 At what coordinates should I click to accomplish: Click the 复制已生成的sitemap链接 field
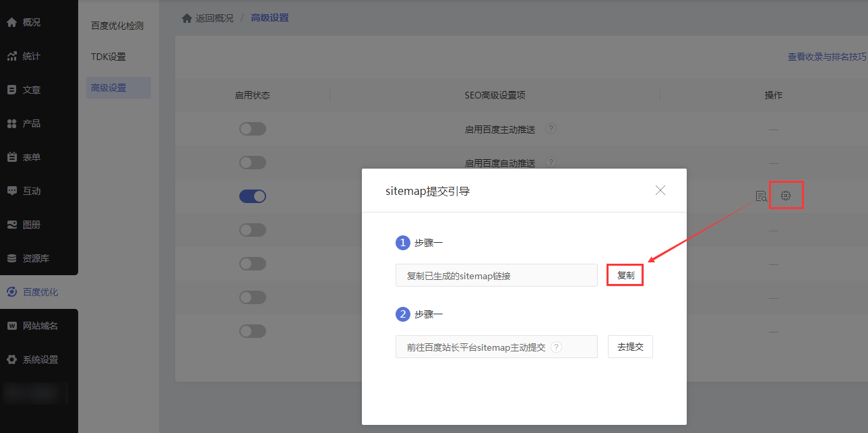(497, 275)
